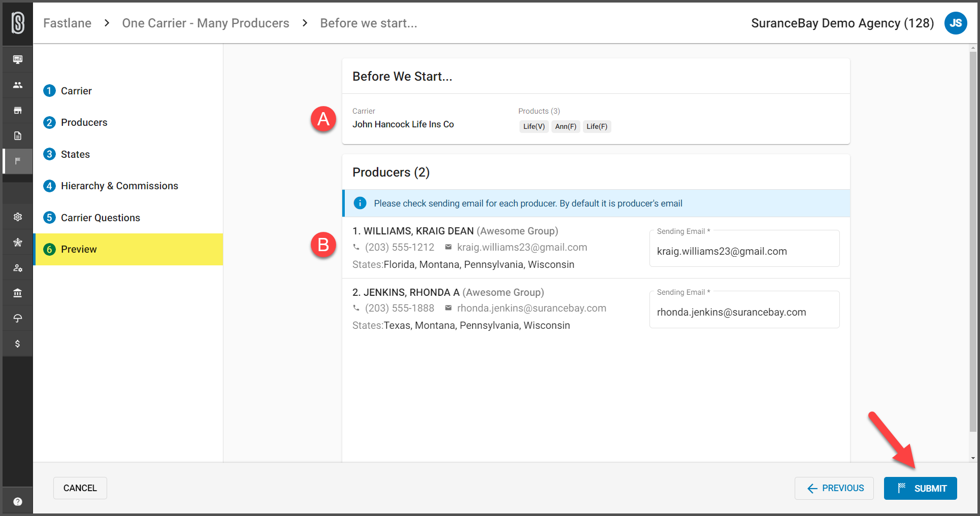The height and width of the screenshot is (516, 980).
Task: Edit Sending Email field for Rhonda Jenkins
Action: (744, 309)
